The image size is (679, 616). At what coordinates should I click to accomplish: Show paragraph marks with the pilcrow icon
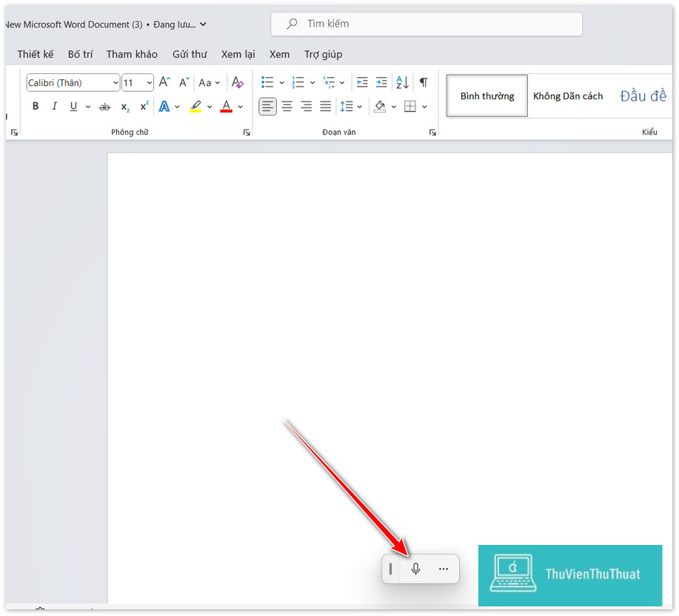(x=424, y=82)
